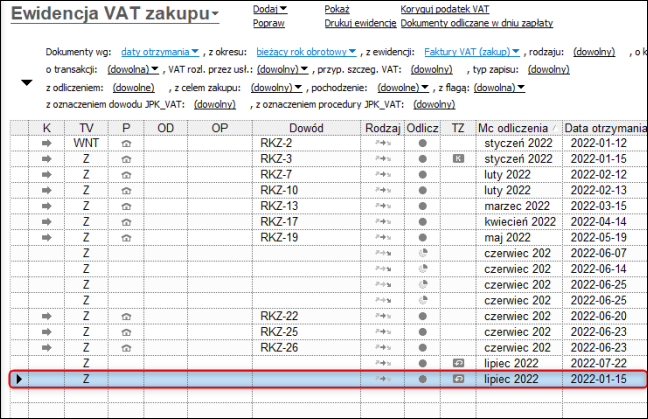
Task: Click the arrow icon in the RKZ-13 row
Action: (47, 206)
